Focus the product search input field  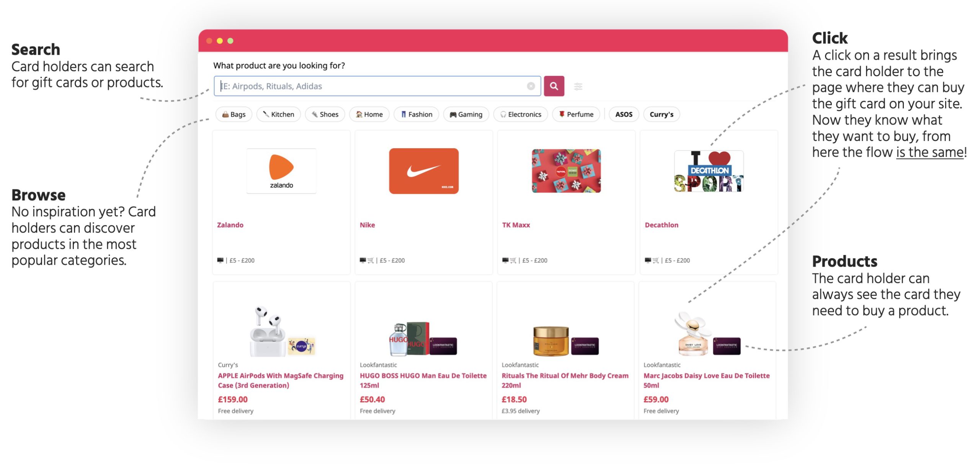click(x=377, y=86)
